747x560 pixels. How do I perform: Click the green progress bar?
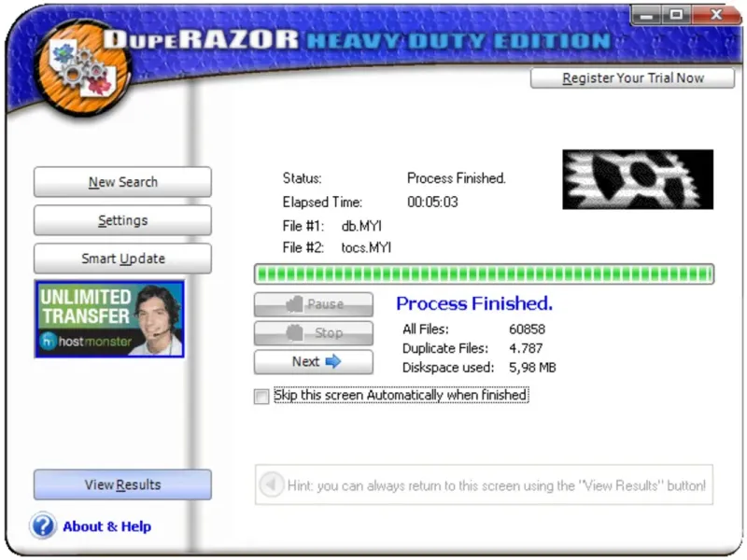coord(485,274)
